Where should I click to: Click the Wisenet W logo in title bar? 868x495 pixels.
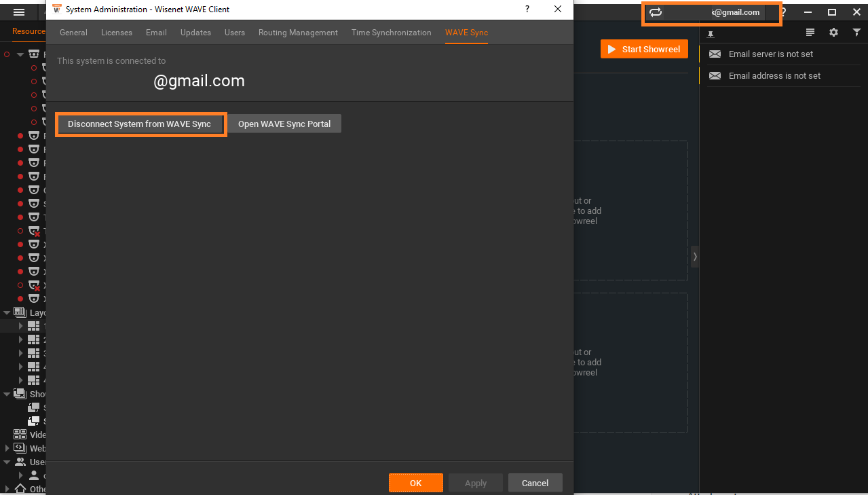pyautogui.click(x=57, y=9)
